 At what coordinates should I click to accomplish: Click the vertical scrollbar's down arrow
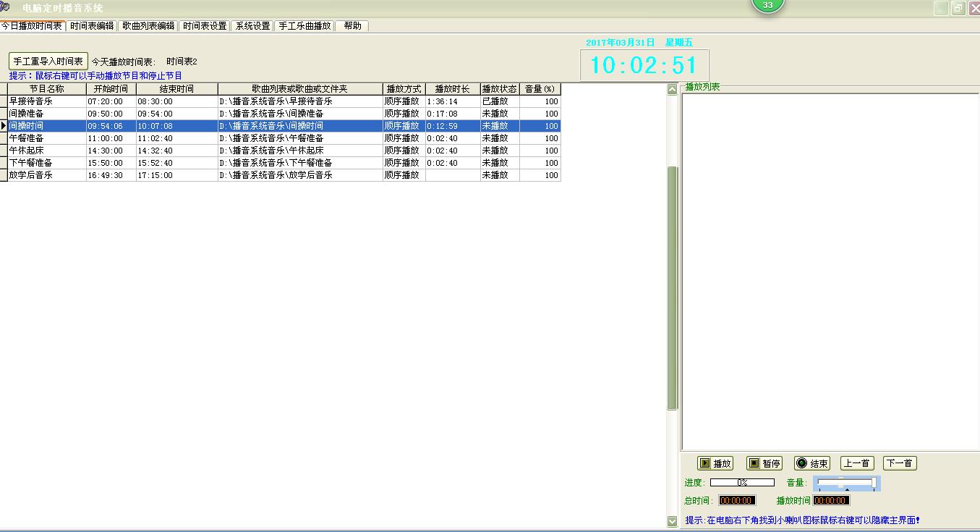tap(673, 520)
